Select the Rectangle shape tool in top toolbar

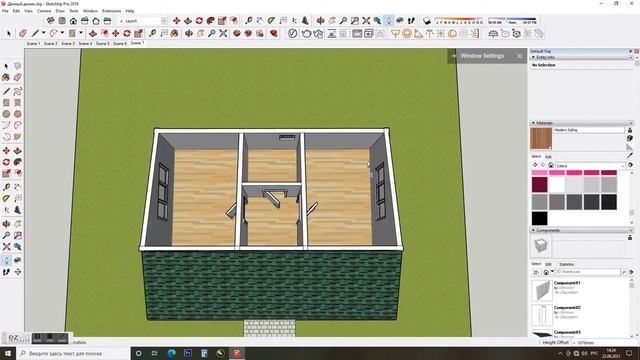tap(72, 33)
